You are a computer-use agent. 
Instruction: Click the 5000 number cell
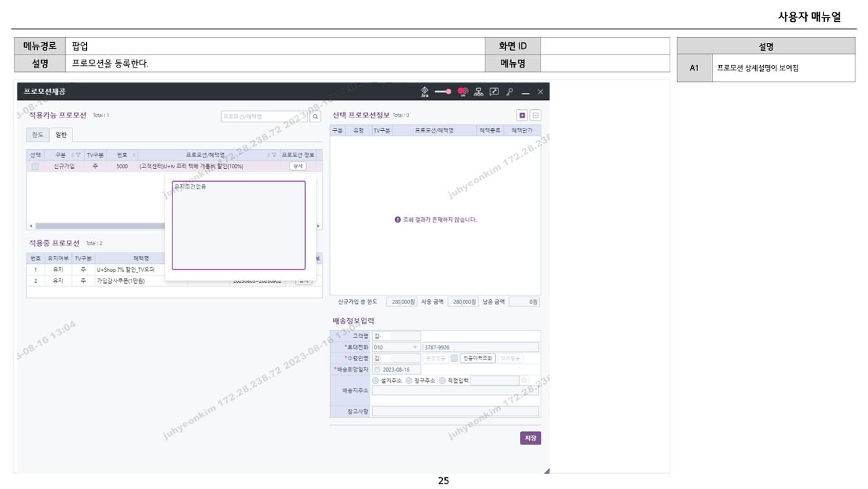(x=122, y=166)
